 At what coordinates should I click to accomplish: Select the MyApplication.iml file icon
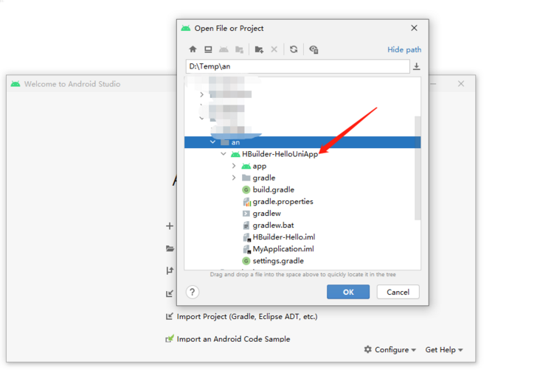click(246, 249)
